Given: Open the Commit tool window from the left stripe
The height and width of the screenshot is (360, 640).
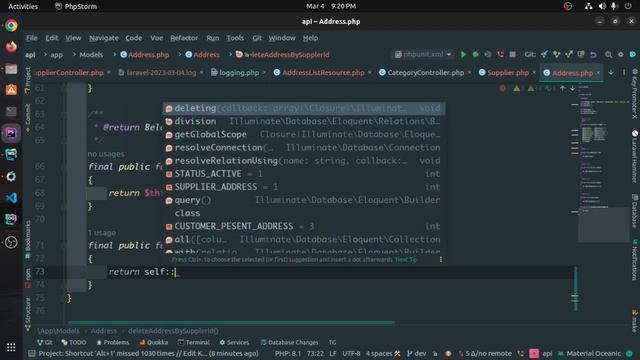Looking at the screenshot, I should coord(28,118).
